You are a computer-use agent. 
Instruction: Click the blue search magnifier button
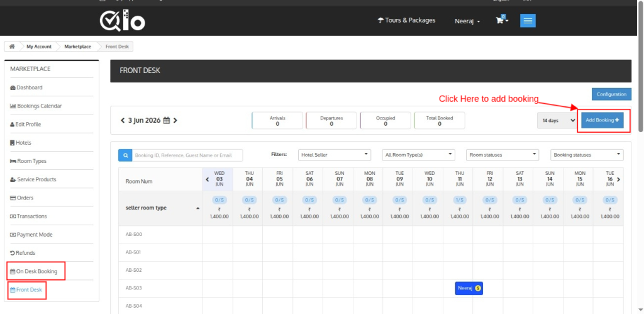pyautogui.click(x=125, y=155)
